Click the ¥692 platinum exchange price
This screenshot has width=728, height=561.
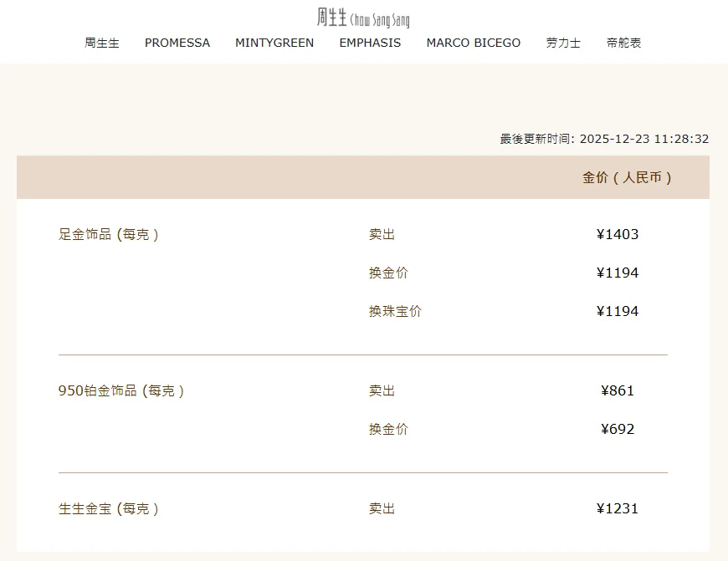pos(618,429)
